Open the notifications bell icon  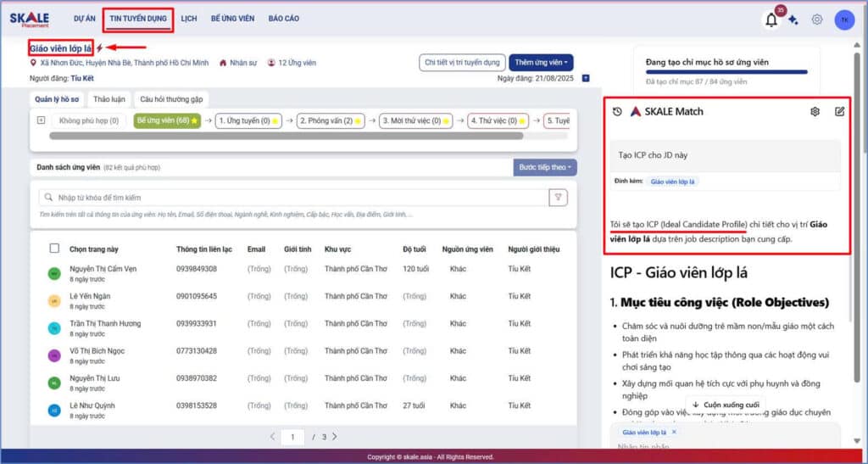771,21
